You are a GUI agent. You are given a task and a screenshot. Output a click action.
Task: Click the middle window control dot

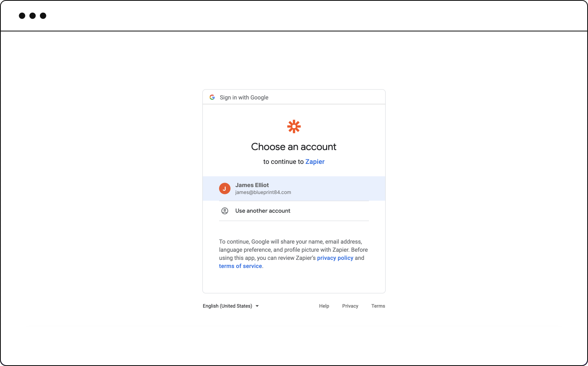[x=33, y=16]
